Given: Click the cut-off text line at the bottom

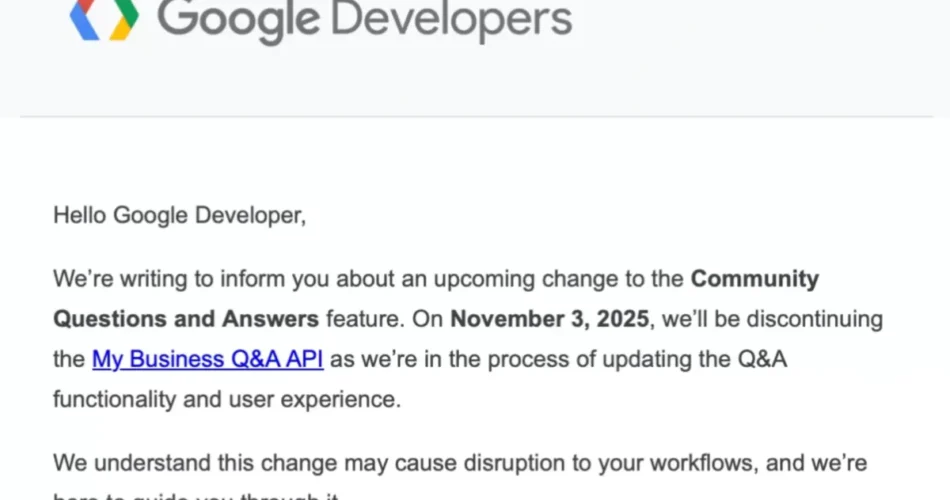Looking at the screenshot, I should point(196,496).
